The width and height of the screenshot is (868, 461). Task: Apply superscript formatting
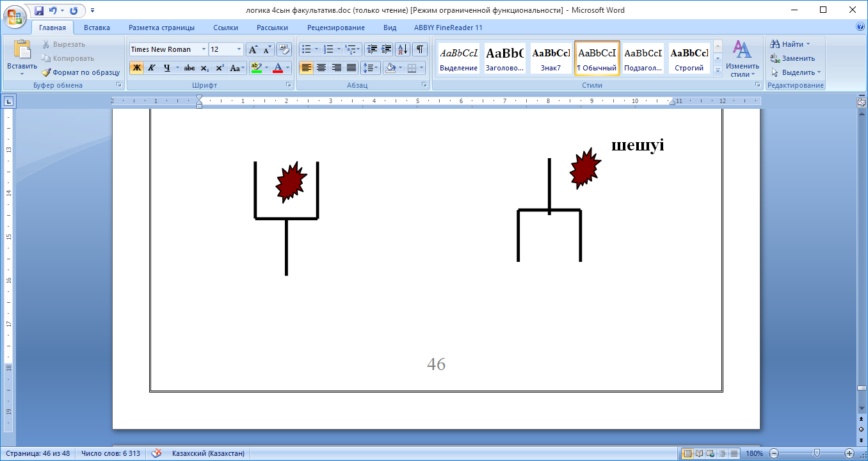(220, 68)
